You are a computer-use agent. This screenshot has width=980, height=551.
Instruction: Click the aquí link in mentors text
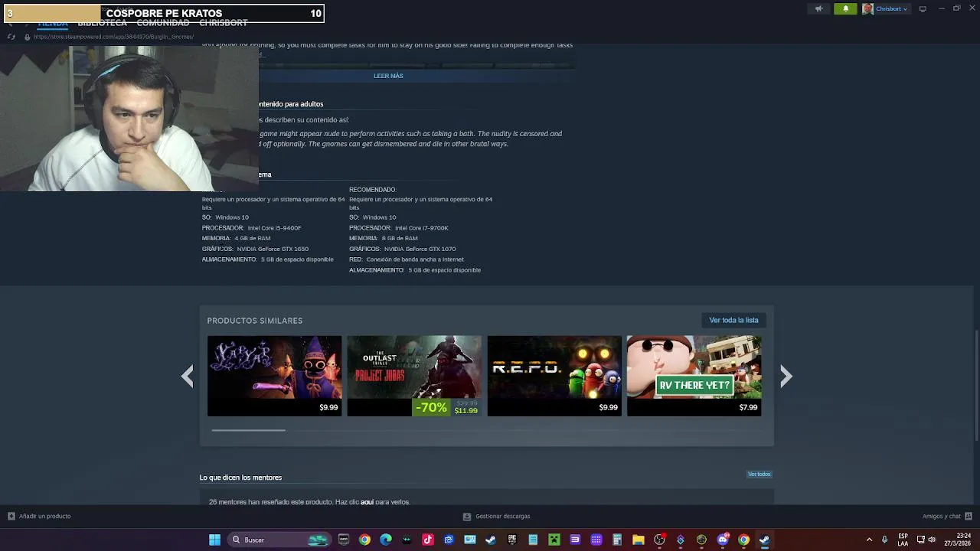(x=367, y=502)
